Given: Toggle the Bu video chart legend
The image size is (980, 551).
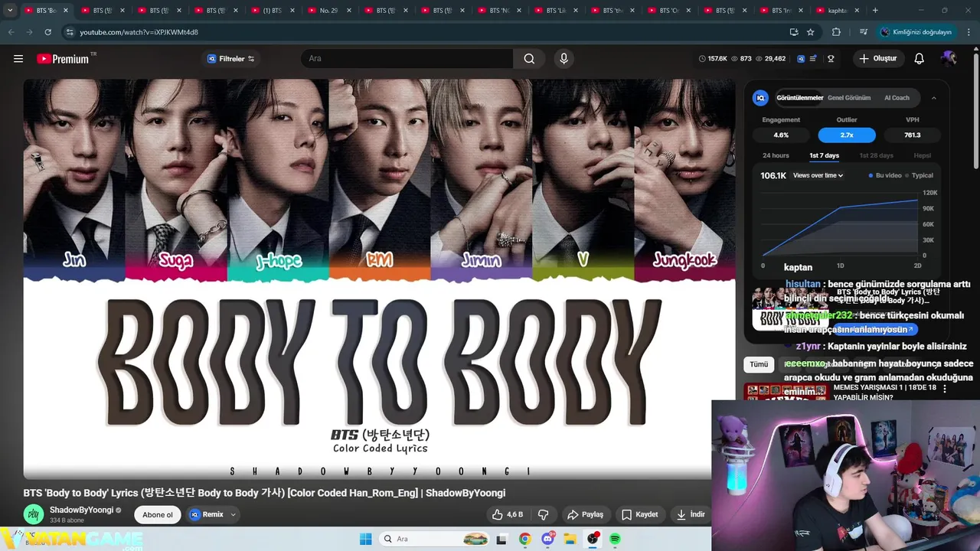Looking at the screenshot, I should [885, 175].
